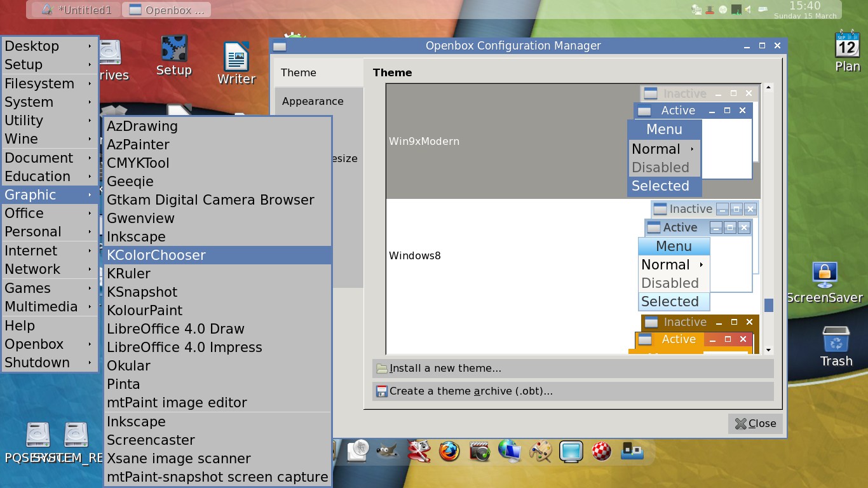The image size is (868, 488).
Task: Click the keyboard tray icon
Action: point(763,9)
